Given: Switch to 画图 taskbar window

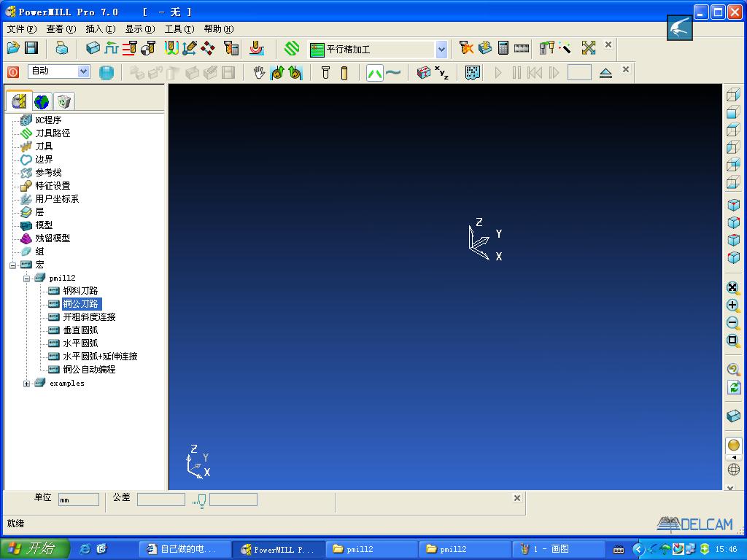Looking at the screenshot, I should point(558,550).
